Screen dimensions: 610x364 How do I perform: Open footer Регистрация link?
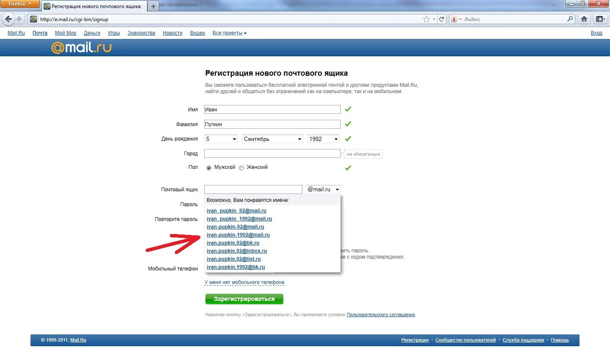(415, 340)
